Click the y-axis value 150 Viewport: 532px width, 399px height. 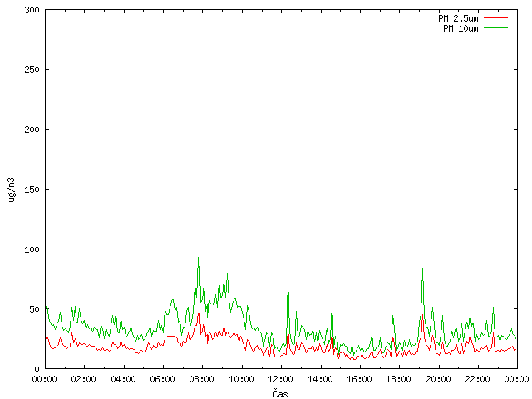pos(32,190)
